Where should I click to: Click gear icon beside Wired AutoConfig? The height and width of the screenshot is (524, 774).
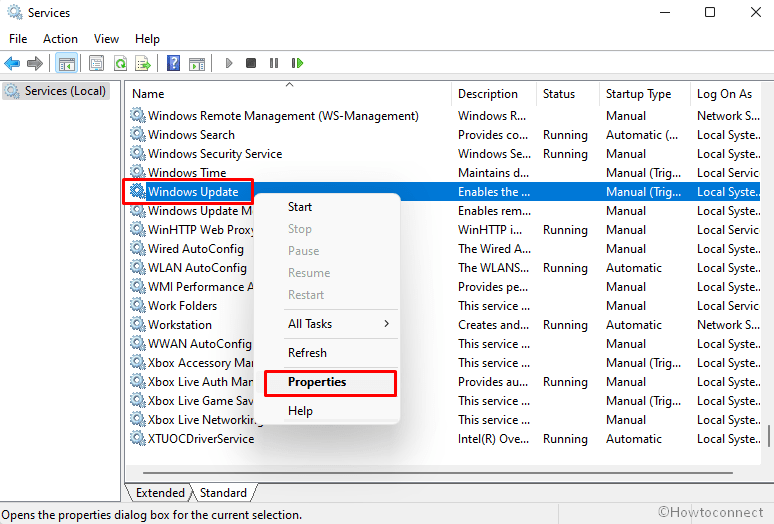[x=138, y=248]
